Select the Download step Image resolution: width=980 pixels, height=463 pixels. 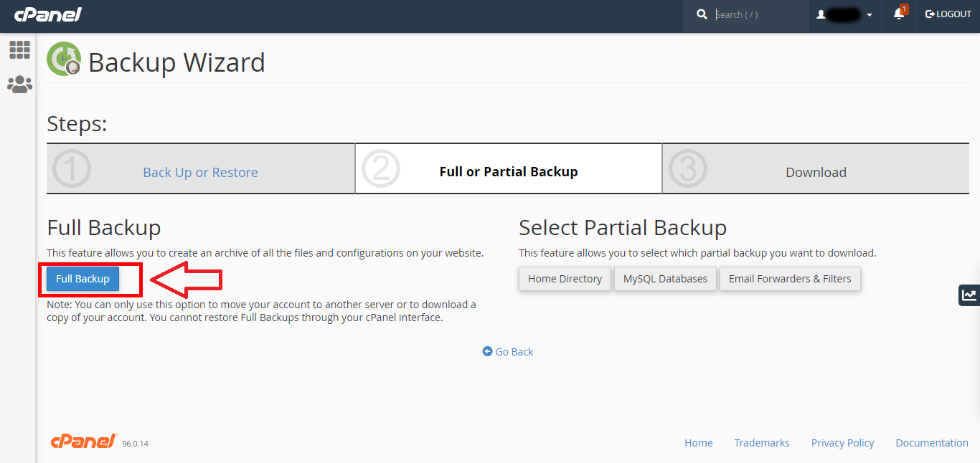pyautogui.click(x=816, y=172)
